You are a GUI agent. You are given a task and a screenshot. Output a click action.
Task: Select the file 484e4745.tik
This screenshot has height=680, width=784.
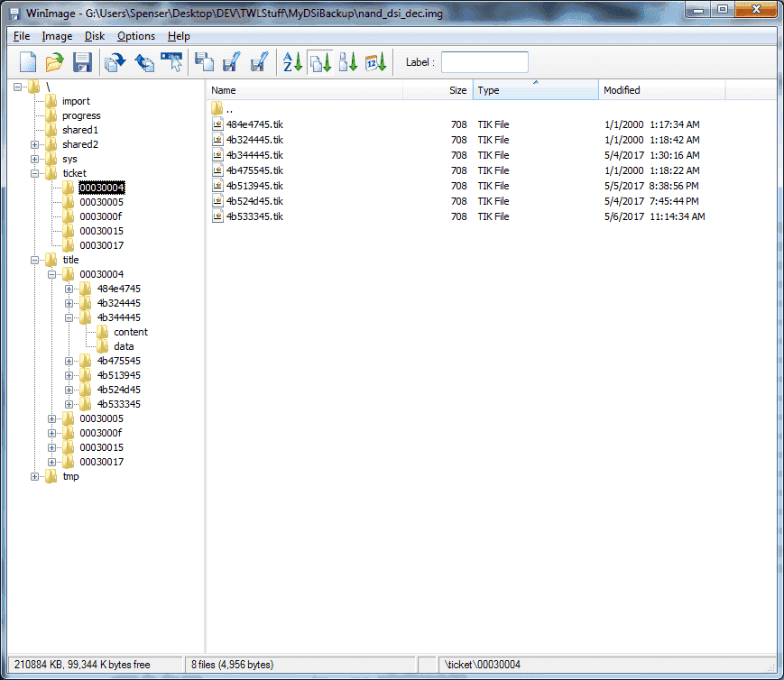point(254,124)
